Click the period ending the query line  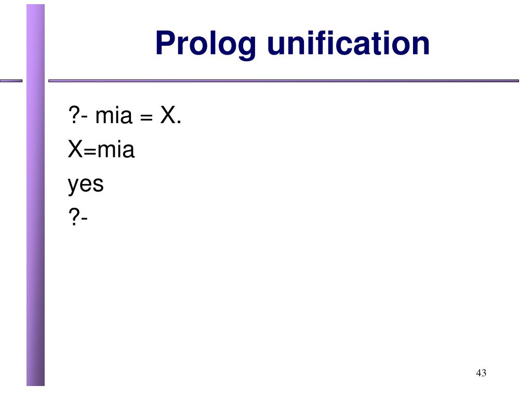179,122
